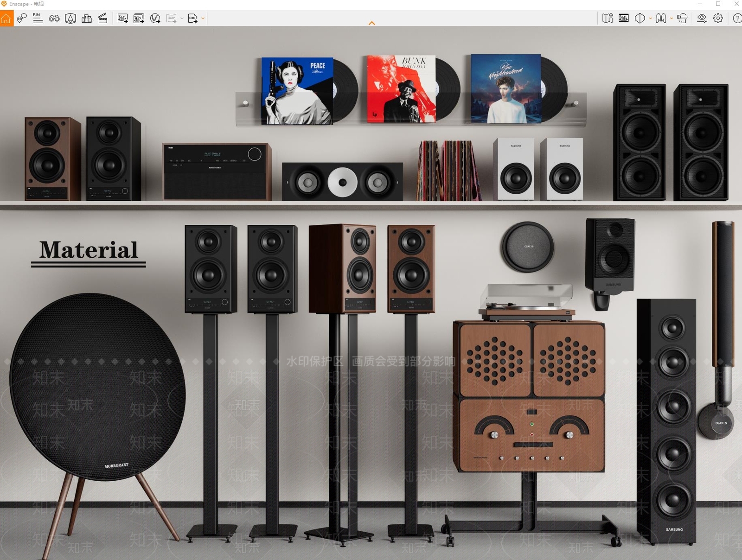Open Visual Settings eye-slider icon
742x560 pixels.
tap(702, 19)
